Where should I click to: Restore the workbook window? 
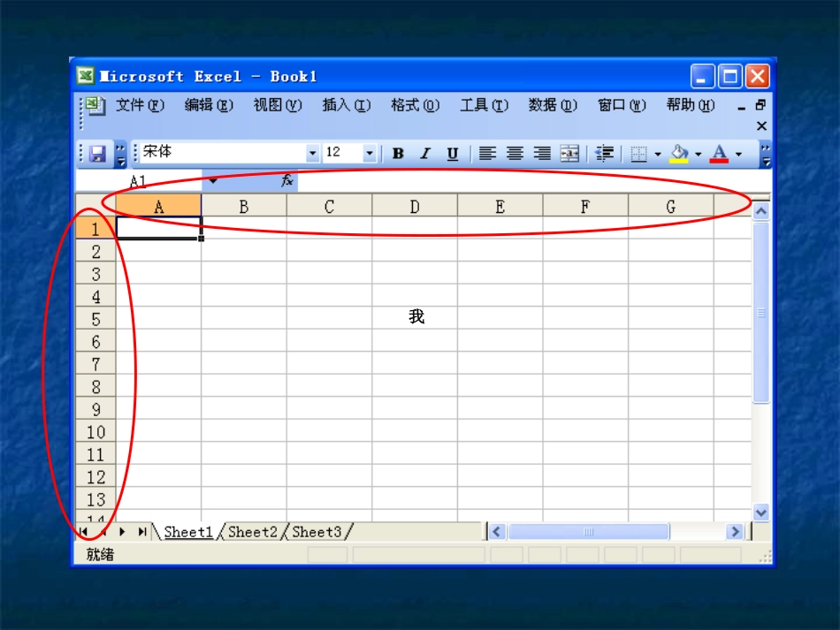coord(760,105)
